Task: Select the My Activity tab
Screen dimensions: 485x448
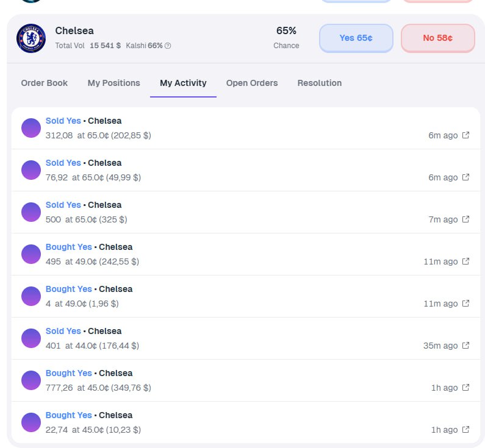Action: pos(183,83)
